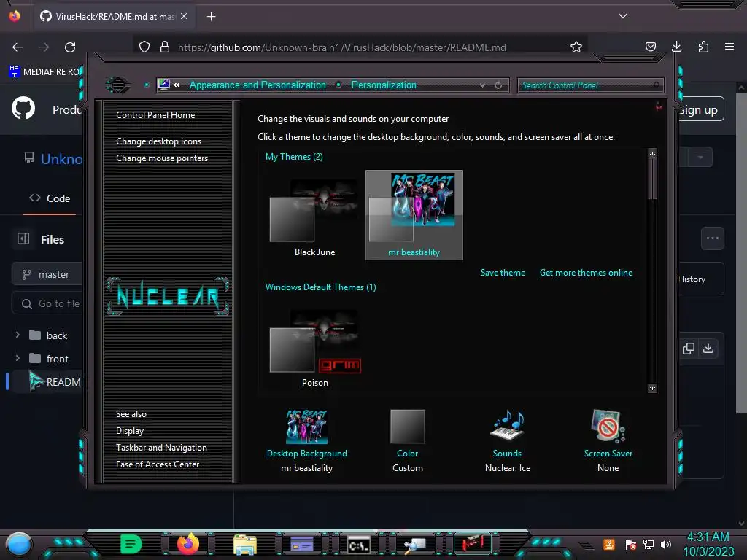Open network tray icon
The image size is (747, 560).
click(x=648, y=544)
